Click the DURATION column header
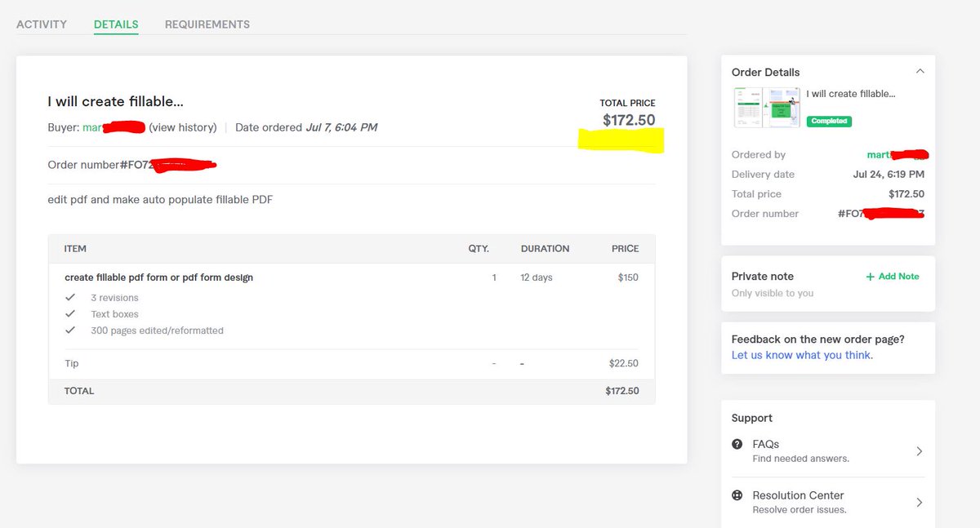 click(545, 249)
